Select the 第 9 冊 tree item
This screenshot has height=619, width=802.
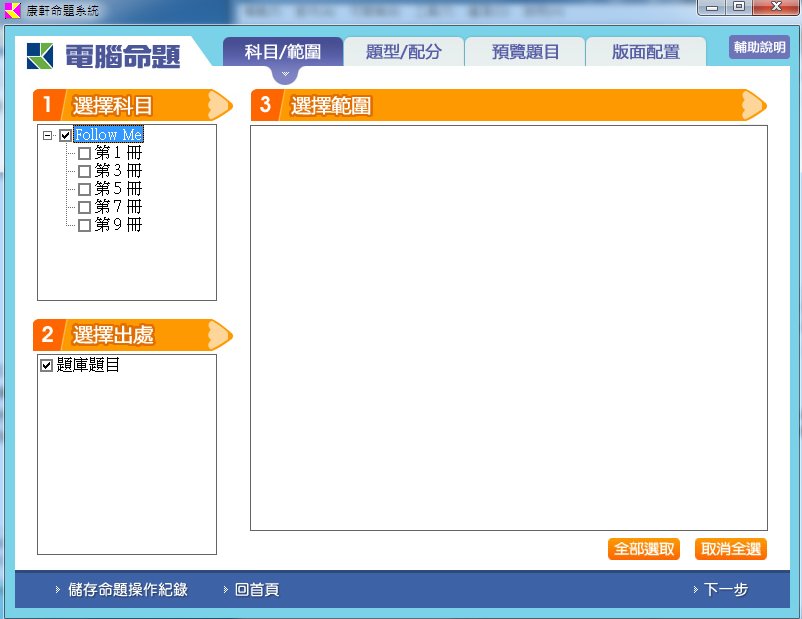pos(118,225)
